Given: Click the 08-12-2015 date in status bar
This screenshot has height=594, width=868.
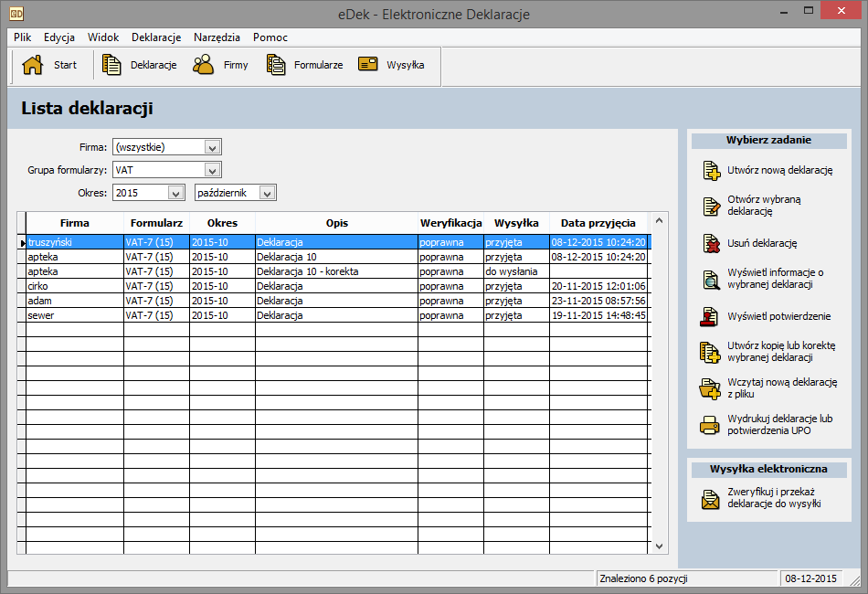Looking at the screenshot, I should point(811,578).
